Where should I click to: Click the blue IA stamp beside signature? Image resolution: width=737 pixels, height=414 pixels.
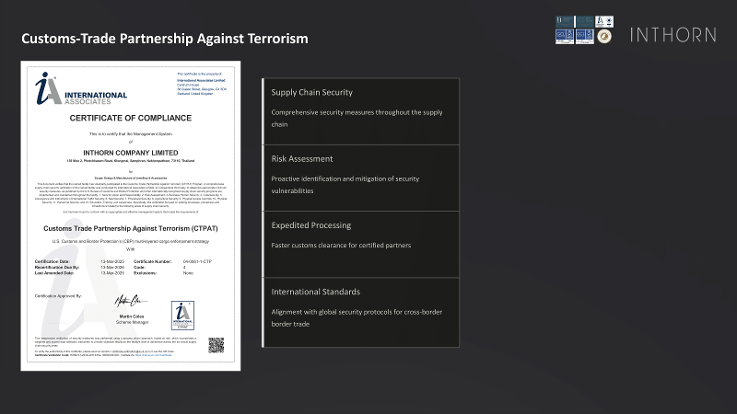(x=182, y=315)
